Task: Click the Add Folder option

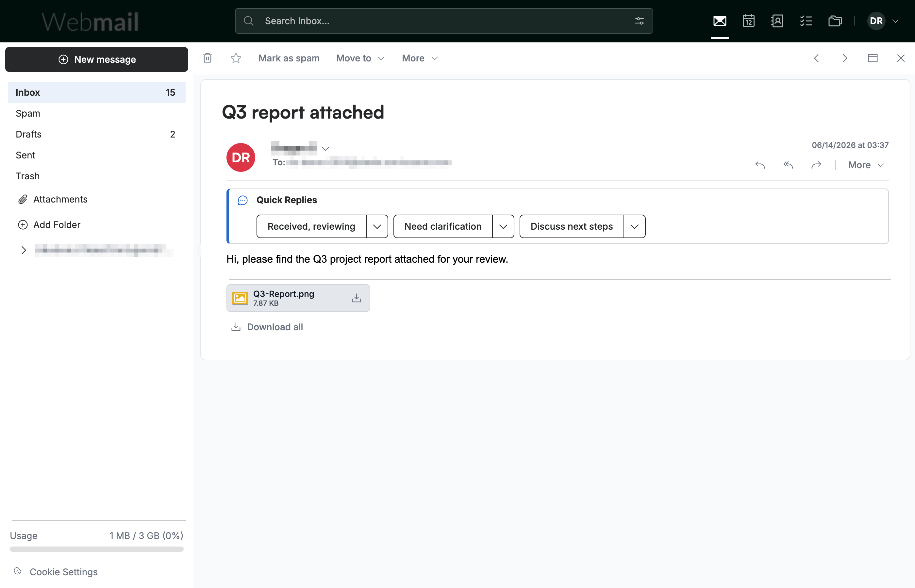Action: coord(49,225)
